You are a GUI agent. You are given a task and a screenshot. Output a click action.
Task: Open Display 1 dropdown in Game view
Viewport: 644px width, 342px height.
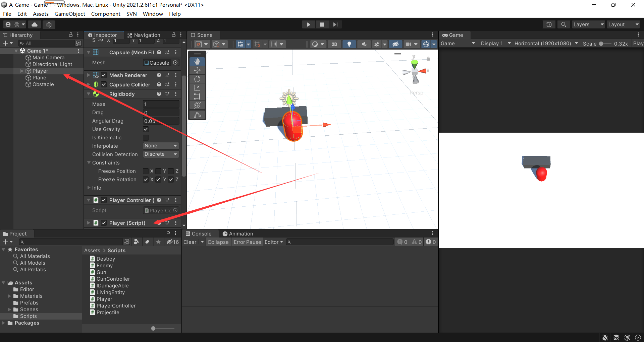[x=496, y=44]
